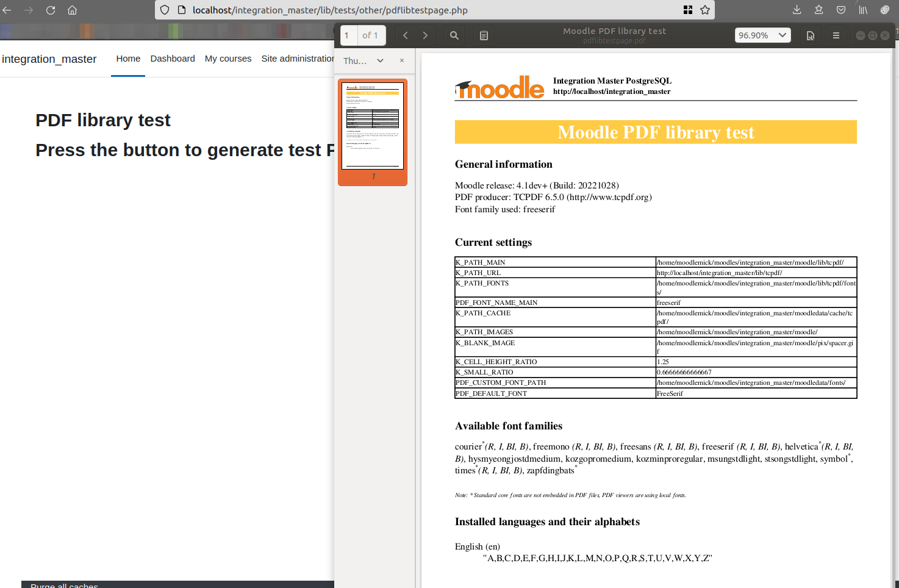Click the PDF_DEFAULT_FONT table cell

(x=555, y=393)
